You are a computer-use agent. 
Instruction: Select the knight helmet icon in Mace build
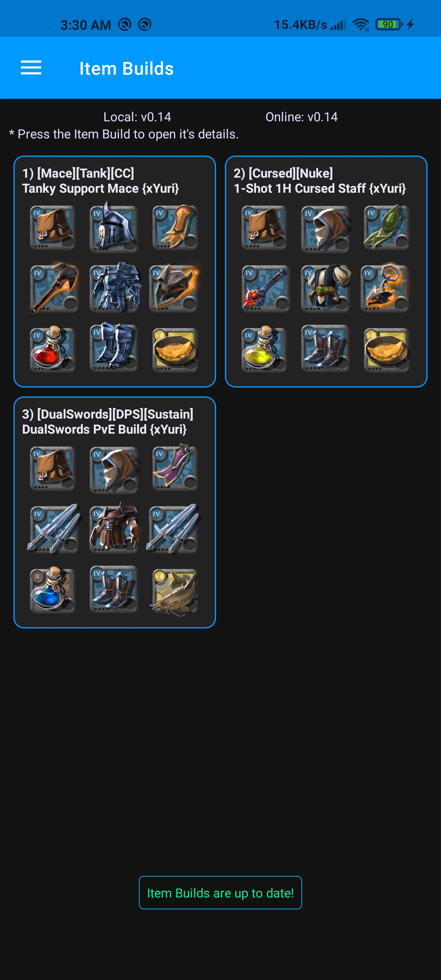click(114, 227)
